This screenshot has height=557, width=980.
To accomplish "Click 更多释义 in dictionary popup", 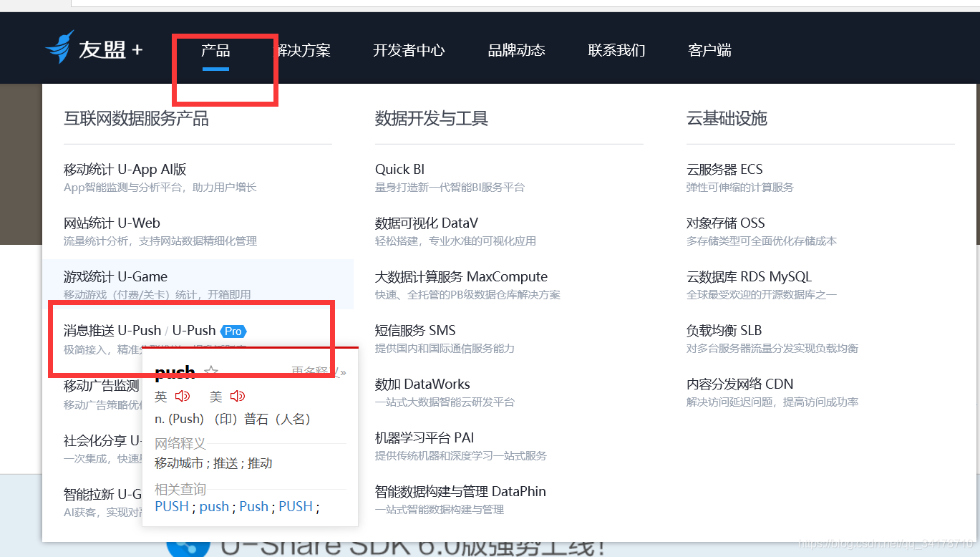I will coord(319,372).
